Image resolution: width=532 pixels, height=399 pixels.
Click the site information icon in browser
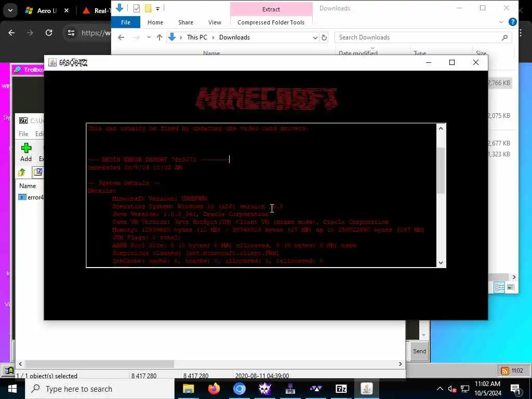(x=71, y=33)
